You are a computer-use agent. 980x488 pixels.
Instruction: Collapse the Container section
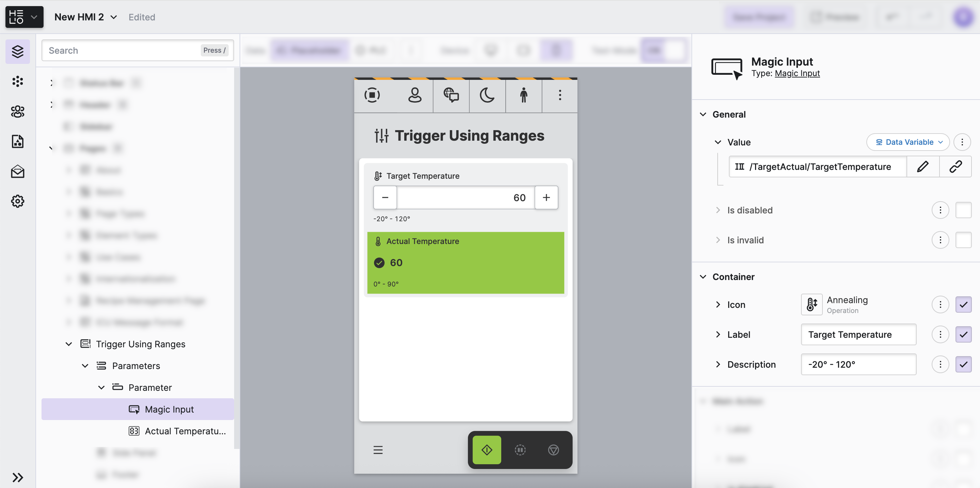(x=703, y=277)
